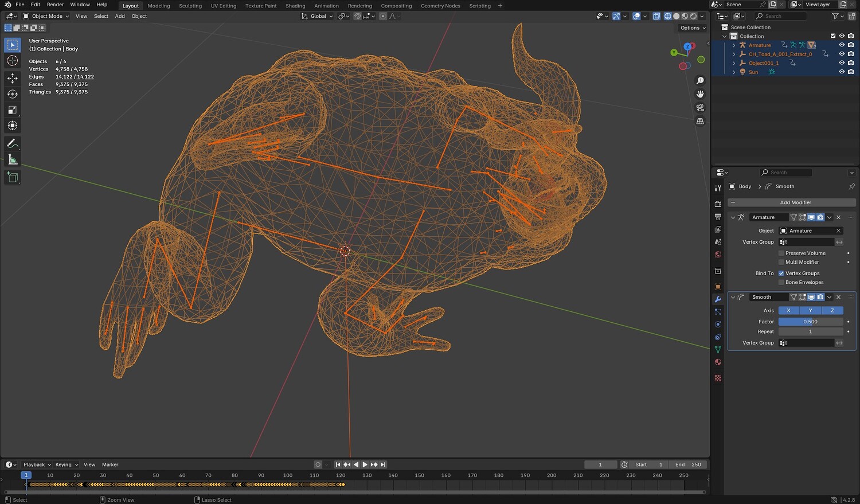Select the Rotate tool
Image resolution: width=860 pixels, height=504 pixels.
click(x=12, y=94)
